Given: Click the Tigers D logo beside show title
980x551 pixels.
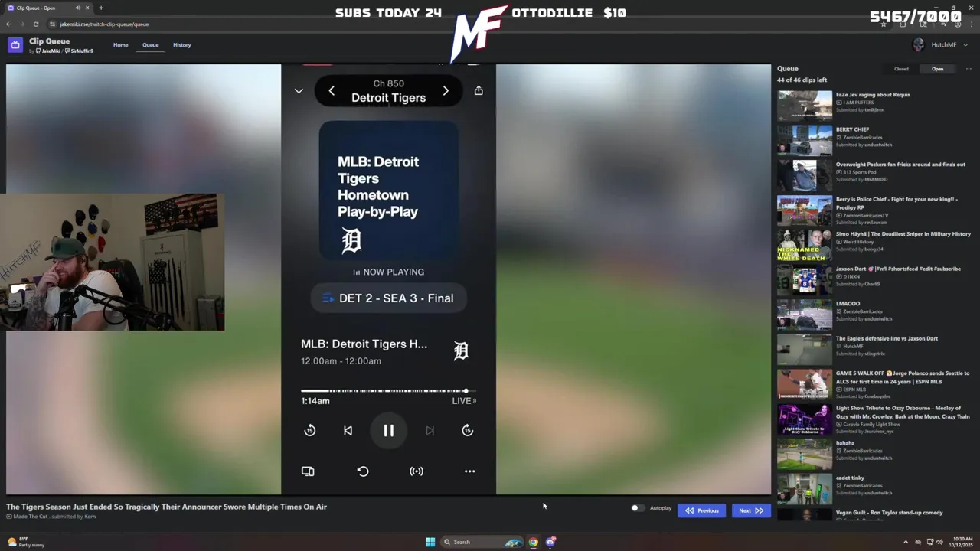Looking at the screenshot, I should (x=461, y=350).
